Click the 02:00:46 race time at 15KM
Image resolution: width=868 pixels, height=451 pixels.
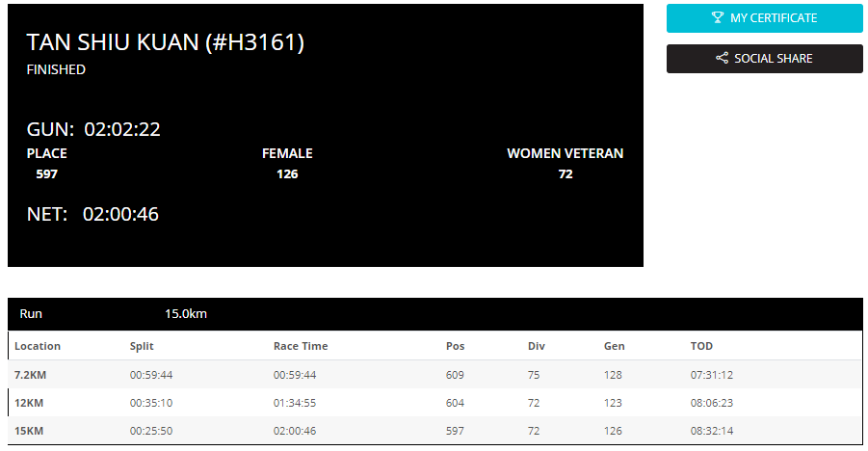coord(295,431)
